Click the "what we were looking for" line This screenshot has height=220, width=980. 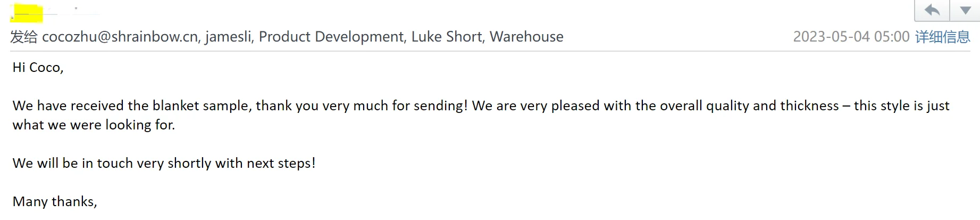[94, 125]
